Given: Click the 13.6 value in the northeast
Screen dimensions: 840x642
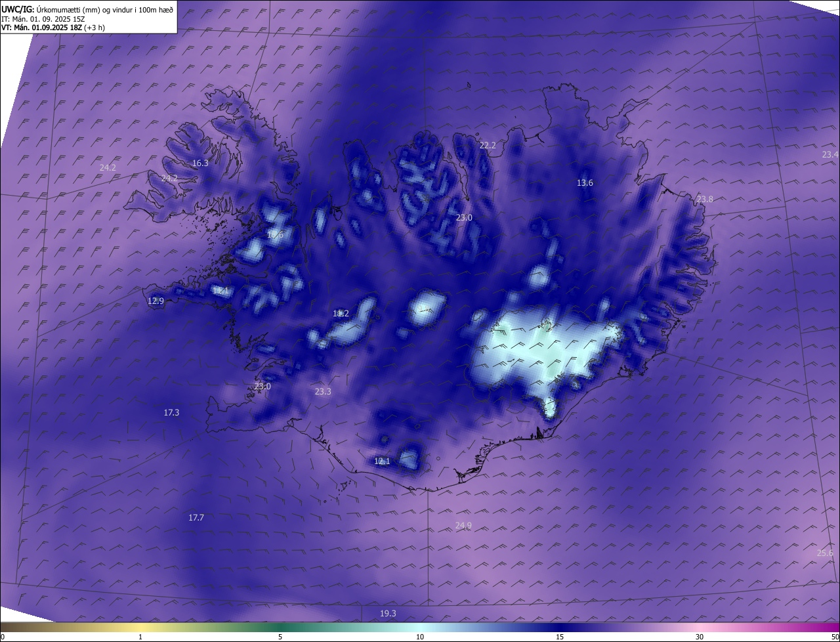Looking at the screenshot, I should click(585, 182).
